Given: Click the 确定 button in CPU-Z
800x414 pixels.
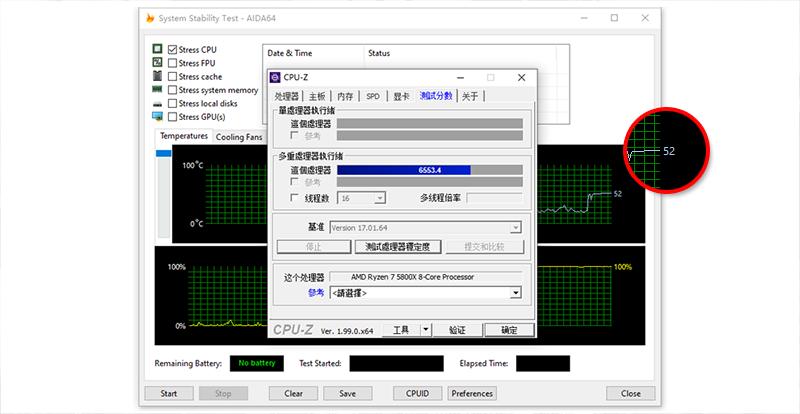Looking at the screenshot, I should tap(509, 330).
